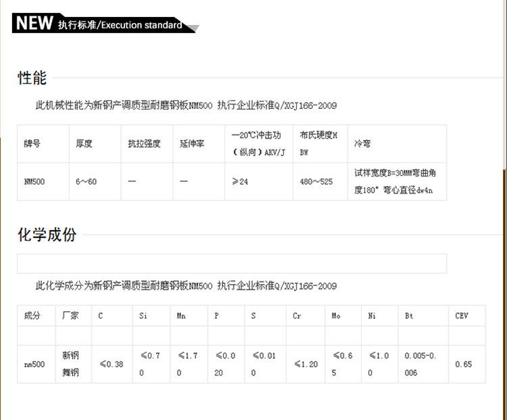507x420 pixels.
Task: Click the Cr column header cell
Action: tap(306, 315)
